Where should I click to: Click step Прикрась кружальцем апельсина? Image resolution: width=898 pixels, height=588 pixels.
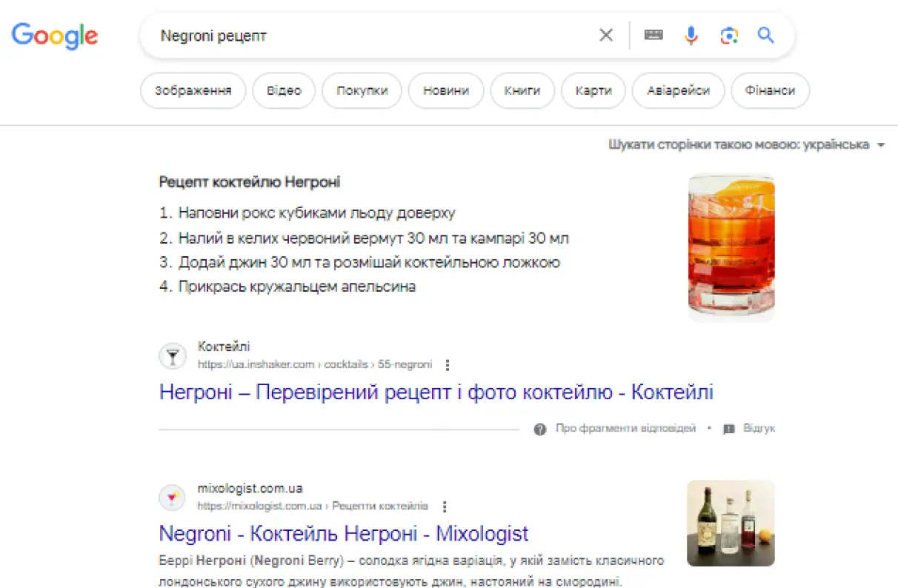(x=296, y=287)
